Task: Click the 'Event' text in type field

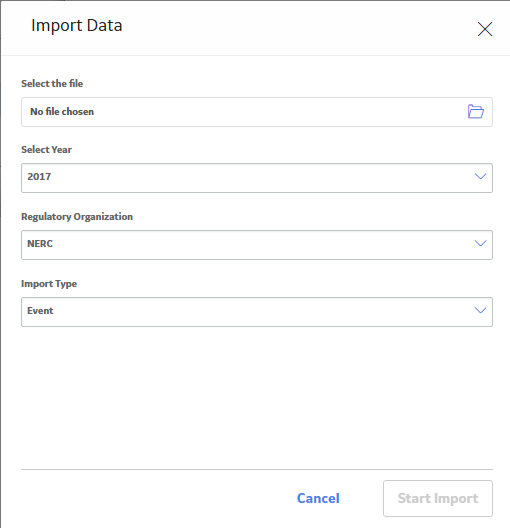Action: pos(40,310)
